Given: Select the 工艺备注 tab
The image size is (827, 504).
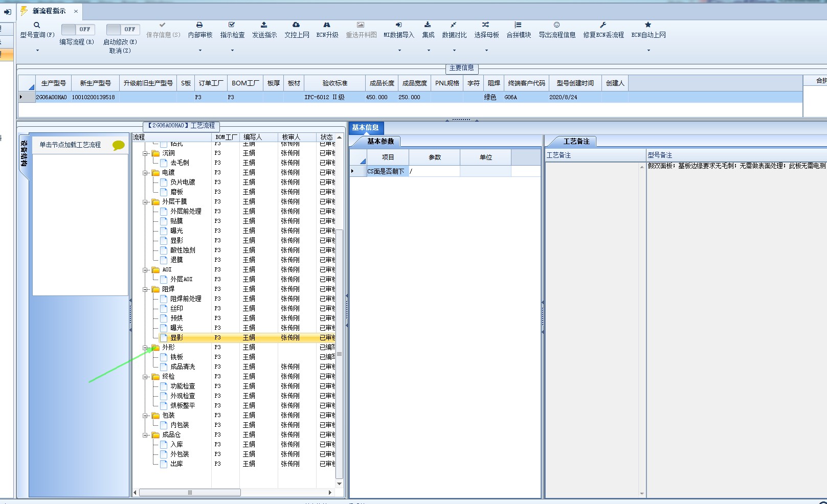Looking at the screenshot, I should [576, 141].
